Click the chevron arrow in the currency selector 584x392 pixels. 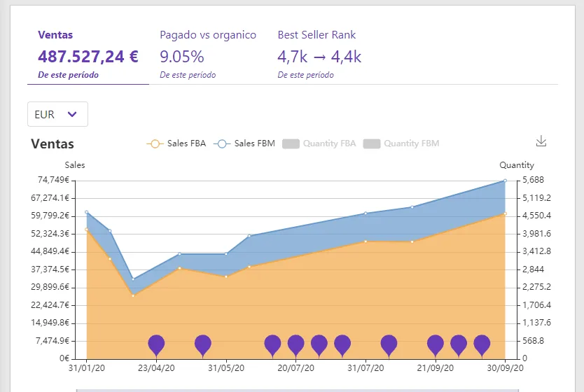click(x=72, y=114)
